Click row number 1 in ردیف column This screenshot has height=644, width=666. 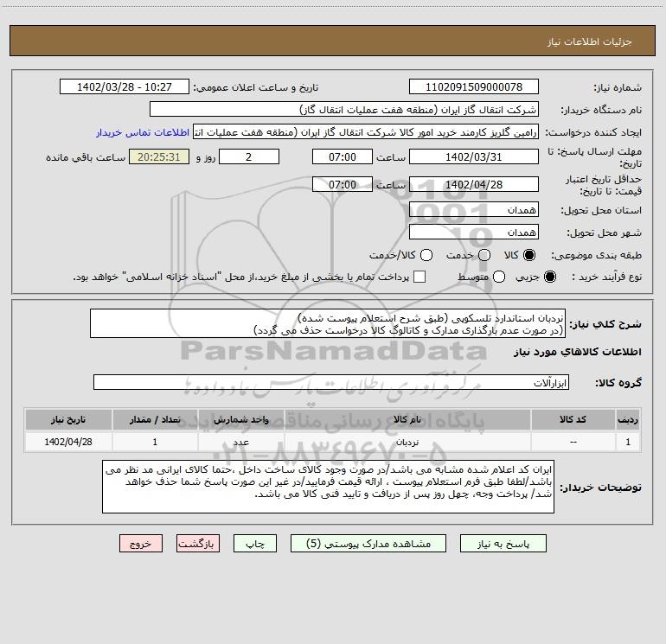(628, 442)
